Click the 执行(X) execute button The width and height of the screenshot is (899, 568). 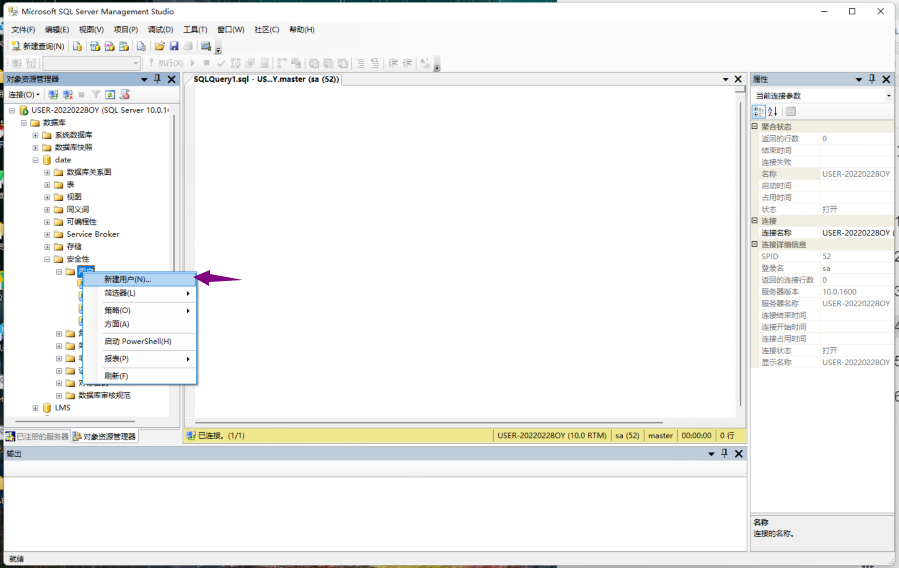click(166, 63)
